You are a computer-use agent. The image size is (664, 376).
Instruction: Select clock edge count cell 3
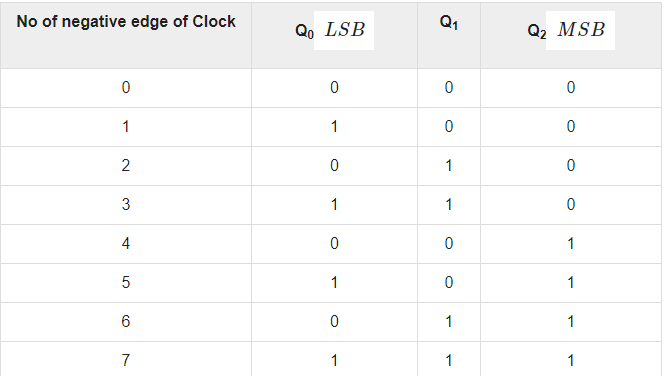[126, 205]
